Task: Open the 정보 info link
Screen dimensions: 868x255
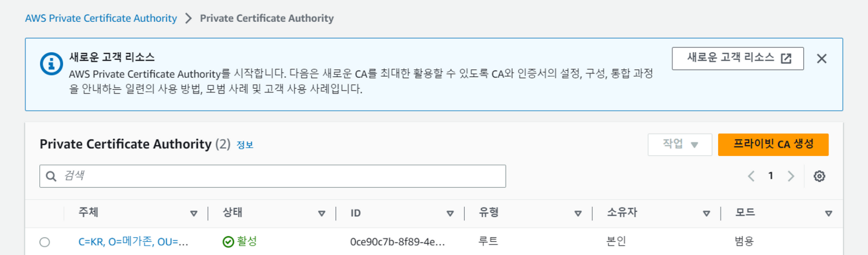Action: click(x=245, y=145)
